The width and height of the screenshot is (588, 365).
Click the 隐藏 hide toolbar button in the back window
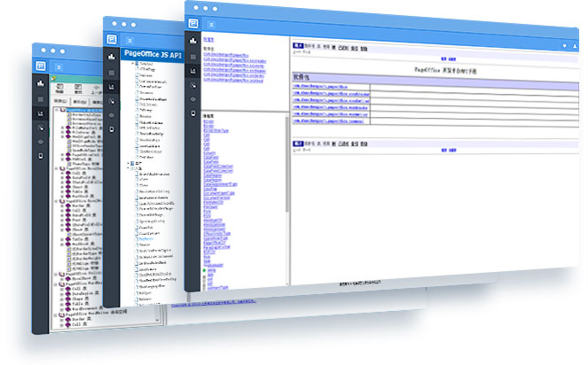[59, 89]
